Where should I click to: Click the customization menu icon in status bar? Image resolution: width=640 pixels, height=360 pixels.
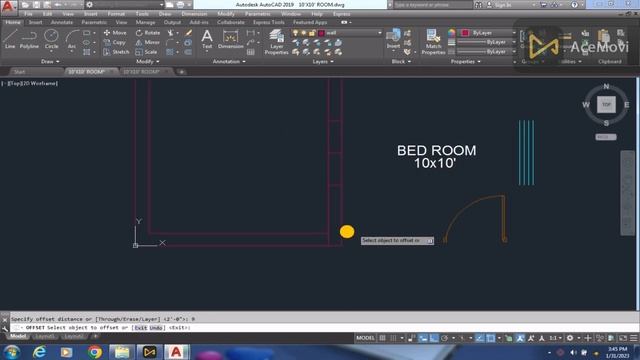[633, 338]
